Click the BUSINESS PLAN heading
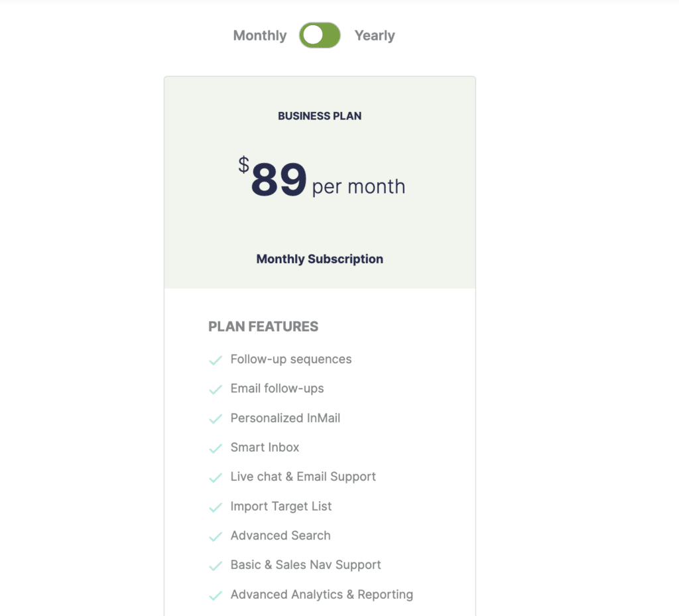 (x=320, y=116)
